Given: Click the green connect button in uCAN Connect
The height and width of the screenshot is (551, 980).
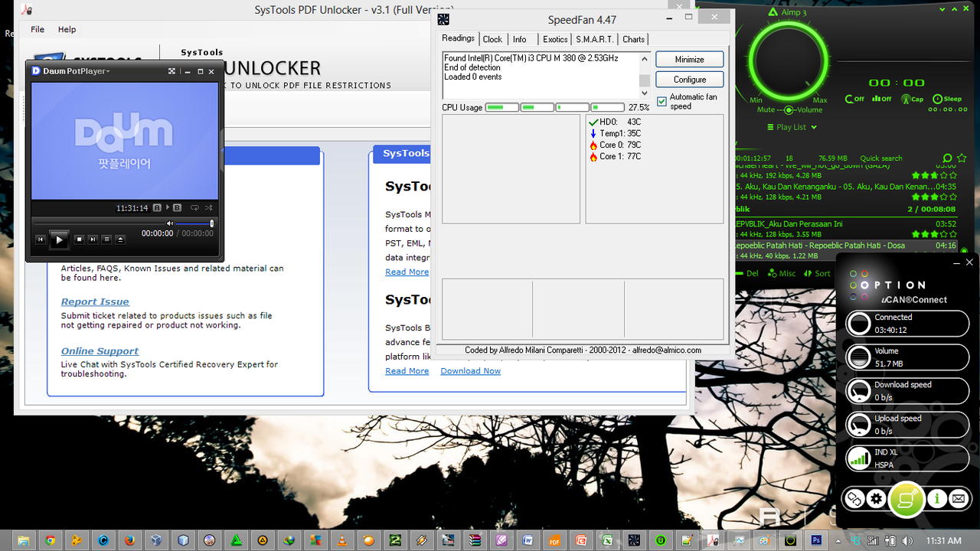Looking at the screenshot, I should (906, 500).
